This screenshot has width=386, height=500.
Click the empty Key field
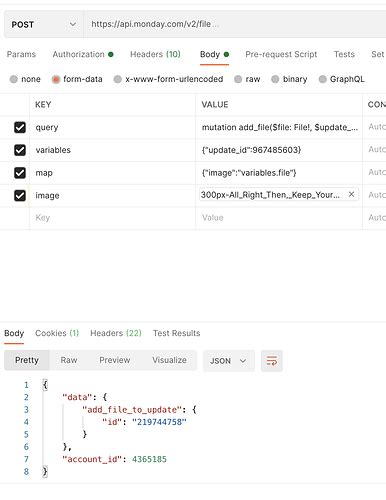[112, 218]
